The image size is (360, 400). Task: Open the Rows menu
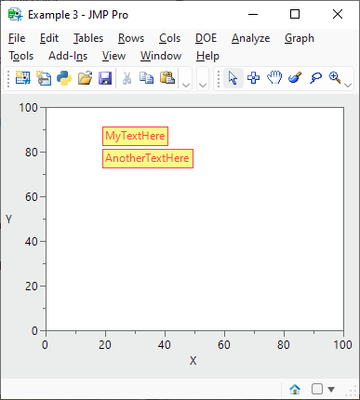pos(131,38)
